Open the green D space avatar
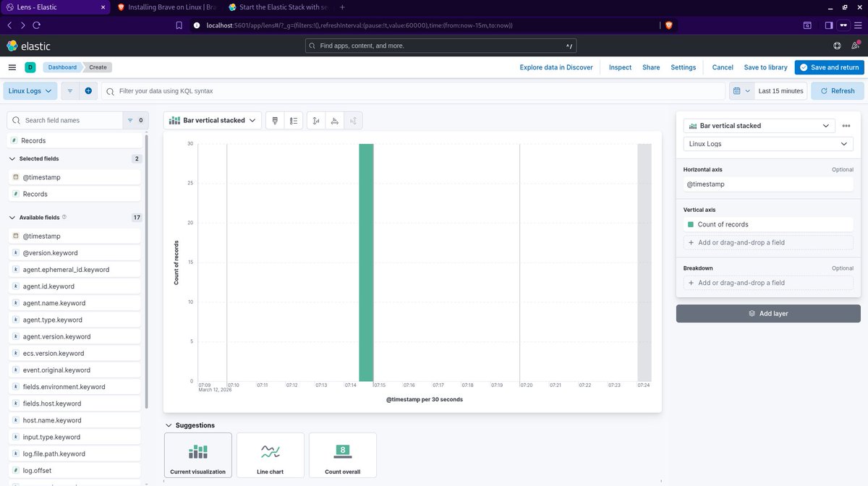Image resolution: width=868 pixels, height=486 pixels. coord(30,67)
